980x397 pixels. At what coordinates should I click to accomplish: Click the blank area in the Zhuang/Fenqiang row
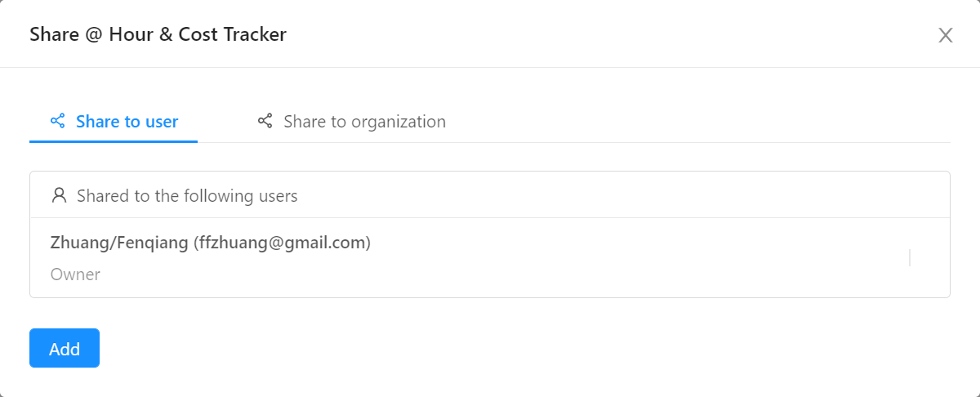(x=637, y=257)
